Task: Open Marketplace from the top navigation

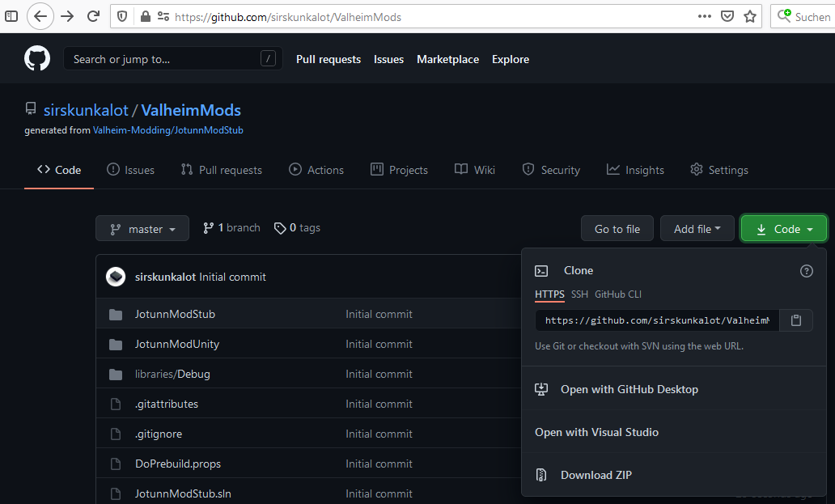Action: tap(448, 59)
